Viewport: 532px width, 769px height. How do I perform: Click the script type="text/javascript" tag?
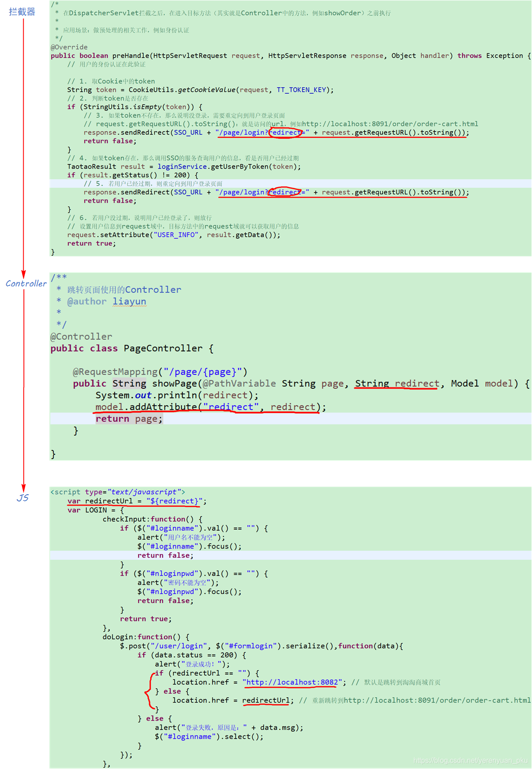tap(118, 492)
